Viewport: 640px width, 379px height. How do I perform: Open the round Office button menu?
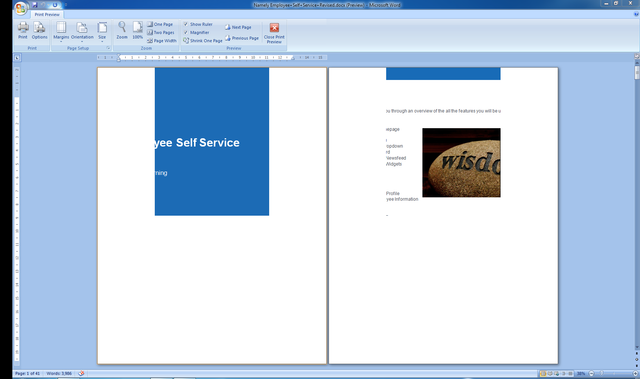click(x=20, y=8)
